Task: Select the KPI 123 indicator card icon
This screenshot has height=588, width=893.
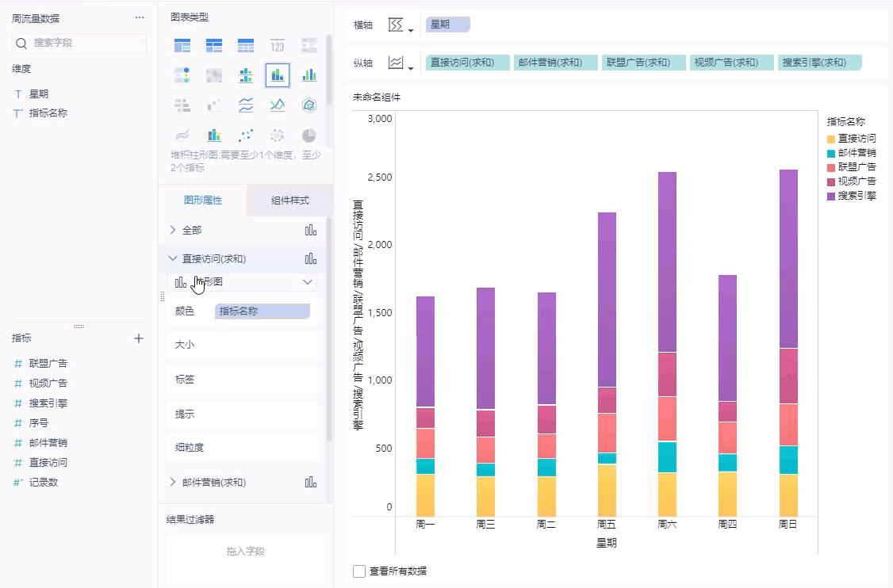Action: [278, 45]
